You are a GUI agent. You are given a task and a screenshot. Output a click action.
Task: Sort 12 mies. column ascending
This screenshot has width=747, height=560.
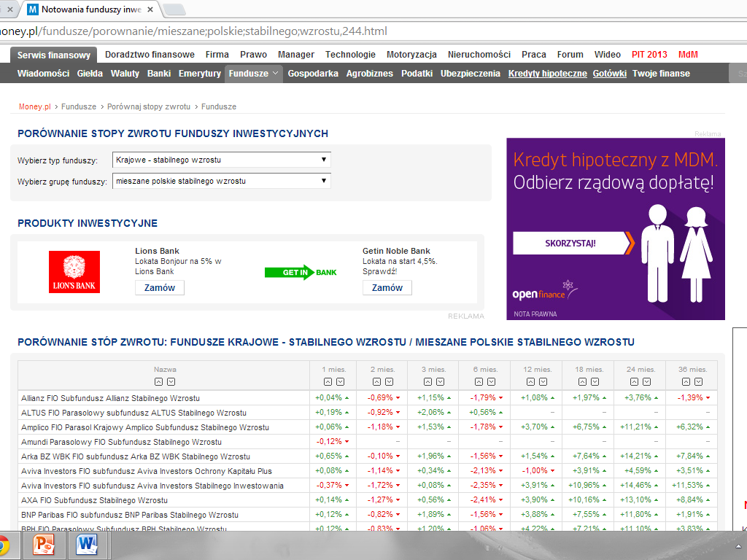click(531, 381)
